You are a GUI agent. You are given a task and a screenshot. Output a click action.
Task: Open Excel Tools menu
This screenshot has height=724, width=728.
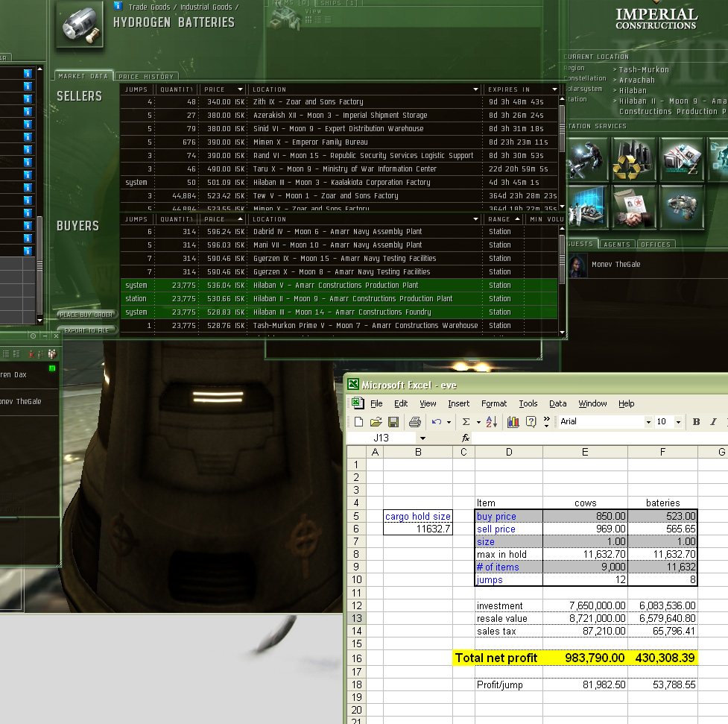click(528, 403)
